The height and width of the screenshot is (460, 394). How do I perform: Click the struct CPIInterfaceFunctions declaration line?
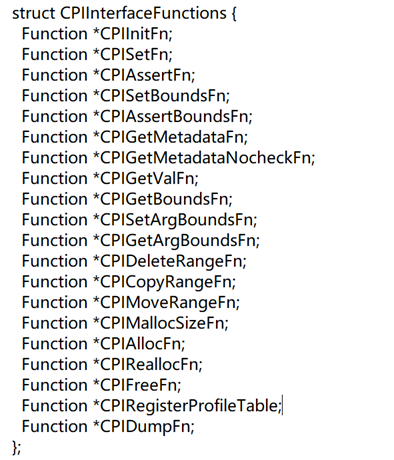tap(124, 13)
